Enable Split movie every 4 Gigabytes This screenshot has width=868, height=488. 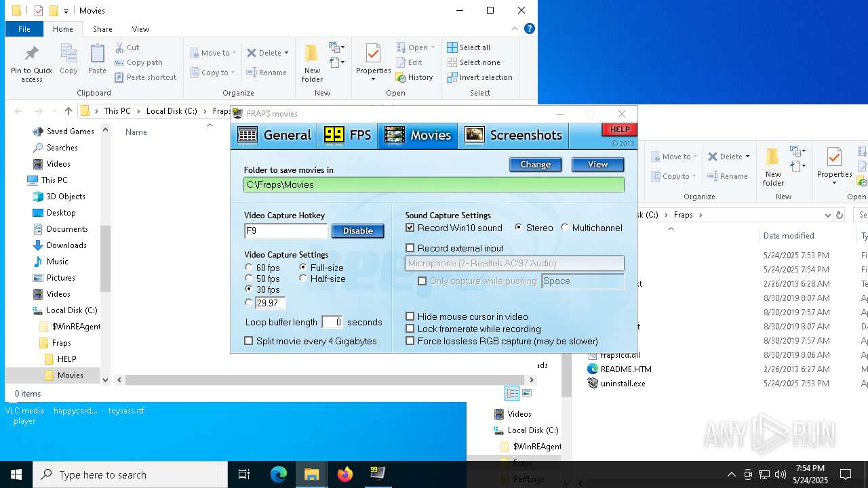coord(249,341)
